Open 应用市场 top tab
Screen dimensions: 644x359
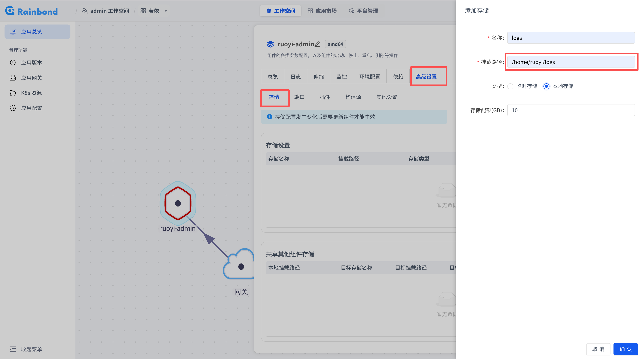(322, 11)
